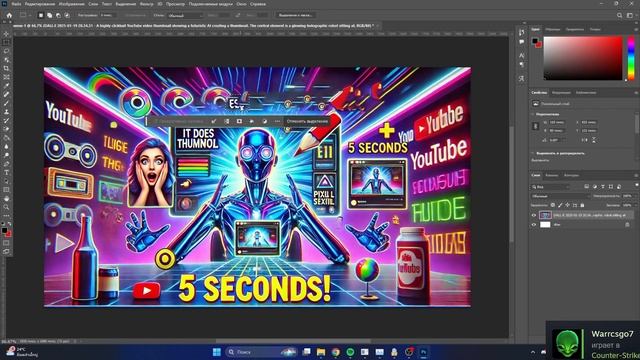
Task: Open the Properties panel menu
Action: click(x=636, y=93)
